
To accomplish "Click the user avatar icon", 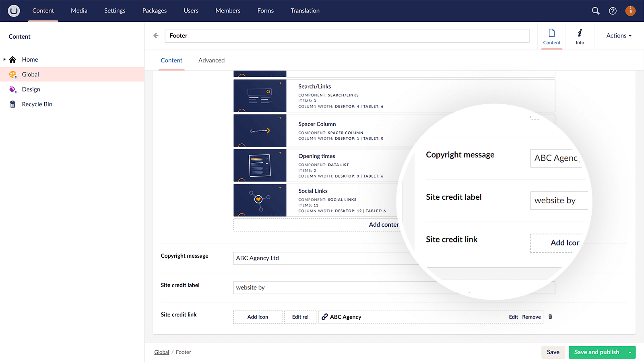I will 630,11.
